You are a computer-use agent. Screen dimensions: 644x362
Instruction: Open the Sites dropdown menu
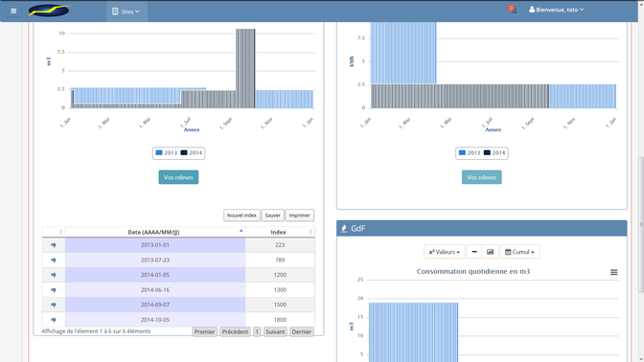[x=126, y=11]
